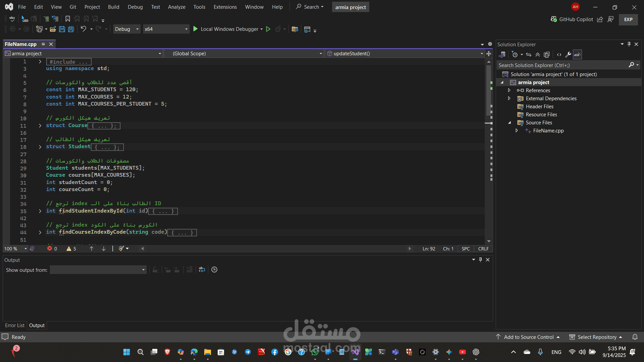Click Collapse All in Solution Explorer toolbar
Image resolution: width=644 pixels, height=362 pixels.
click(538, 55)
